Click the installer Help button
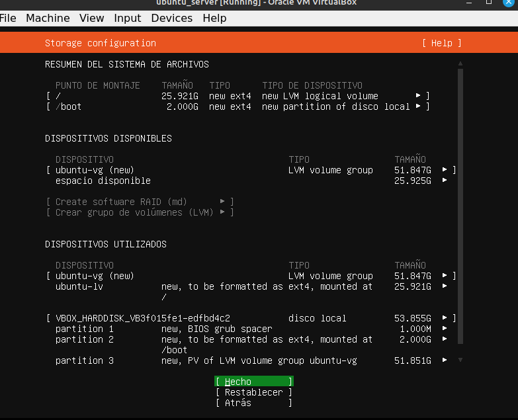The height and width of the screenshot is (420, 518). click(441, 43)
